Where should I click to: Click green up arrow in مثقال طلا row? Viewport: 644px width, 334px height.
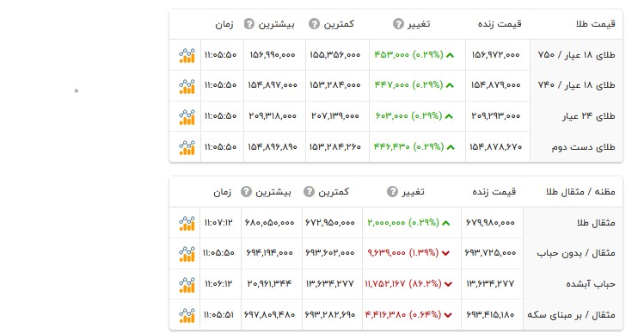[446, 223]
